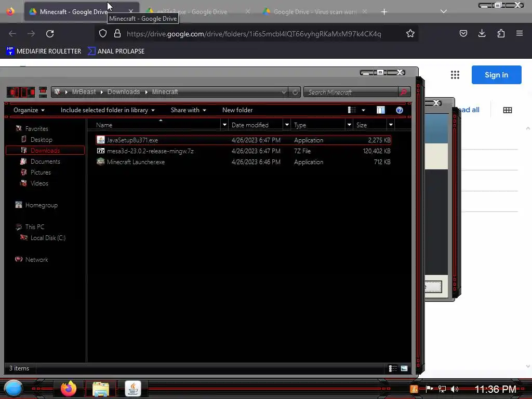532x399 pixels.
Task: Open new tab with plus button
Action: pyautogui.click(x=384, y=12)
